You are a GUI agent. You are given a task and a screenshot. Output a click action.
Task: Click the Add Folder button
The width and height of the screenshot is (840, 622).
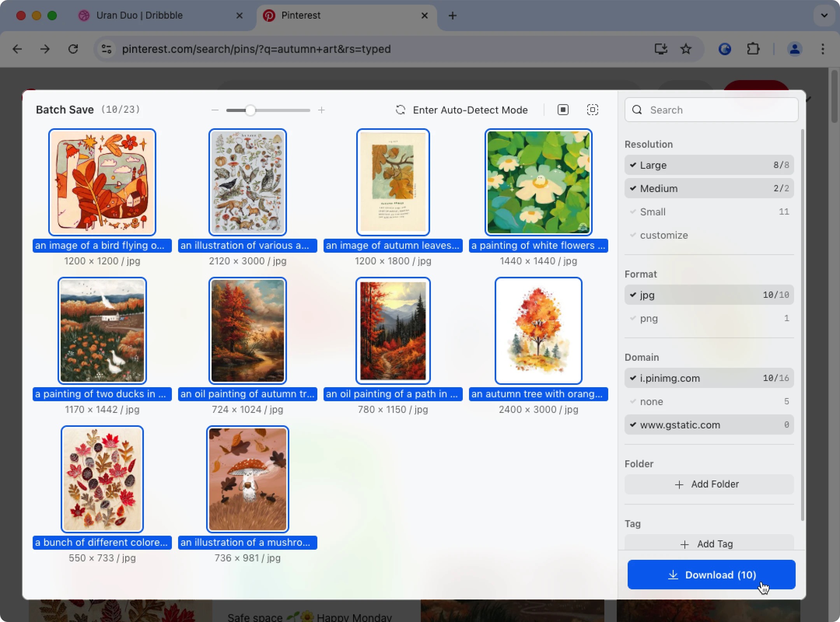[x=709, y=484]
